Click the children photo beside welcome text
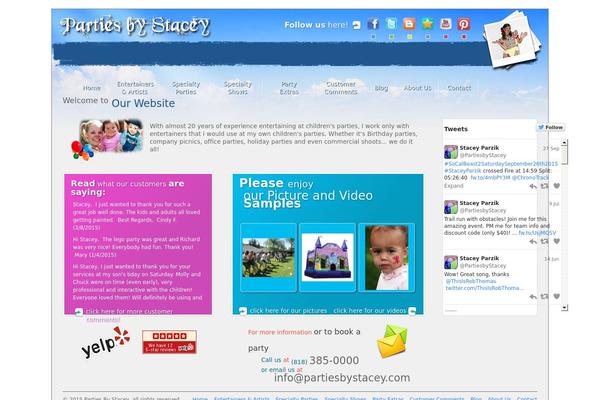Viewport: 600px width, 400px height. click(x=110, y=137)
